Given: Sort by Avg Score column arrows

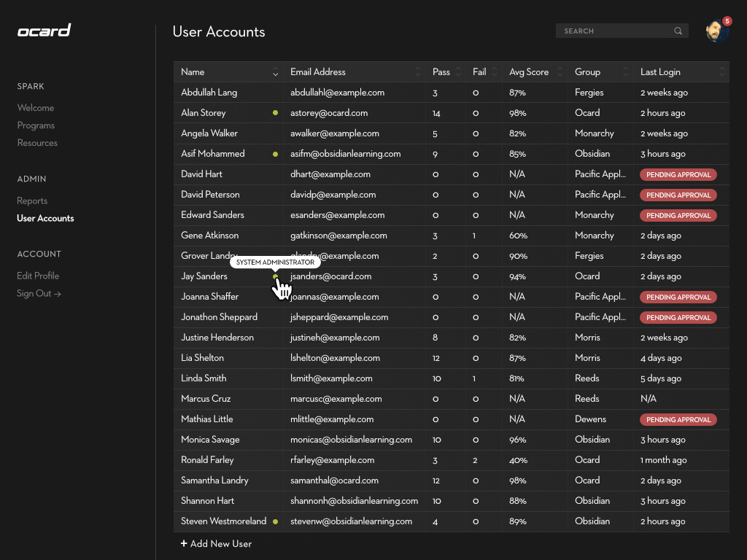Looking at the screenshot, I should [x=560, y=72].
